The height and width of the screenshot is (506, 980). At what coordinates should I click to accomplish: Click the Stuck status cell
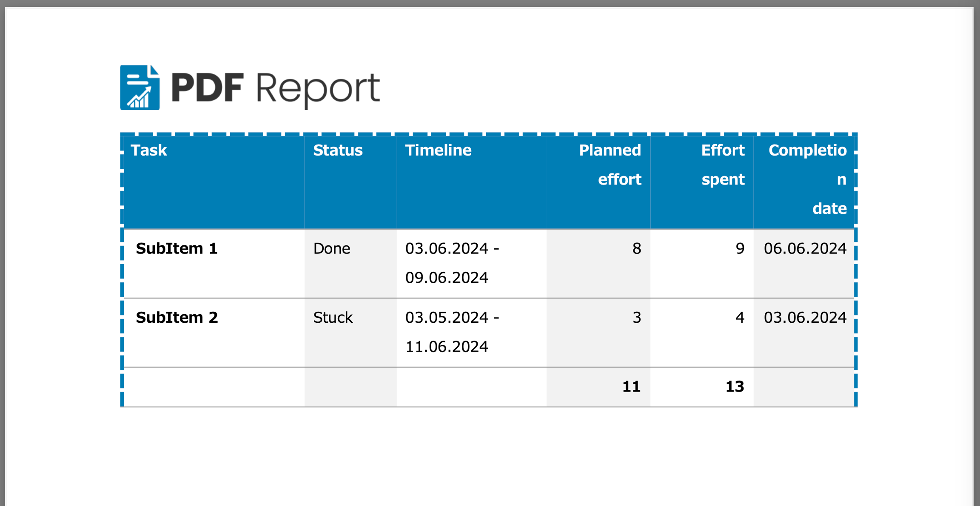pos(333,317)
